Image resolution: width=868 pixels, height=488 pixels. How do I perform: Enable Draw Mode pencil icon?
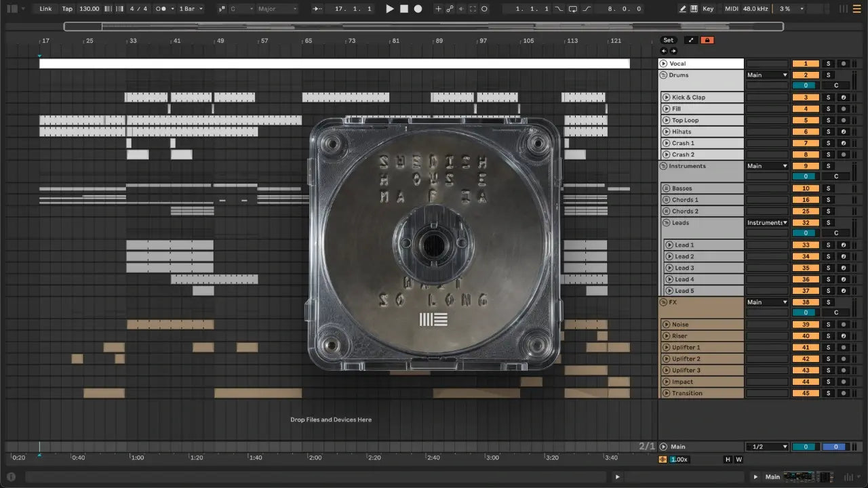(x=683, y=9)
